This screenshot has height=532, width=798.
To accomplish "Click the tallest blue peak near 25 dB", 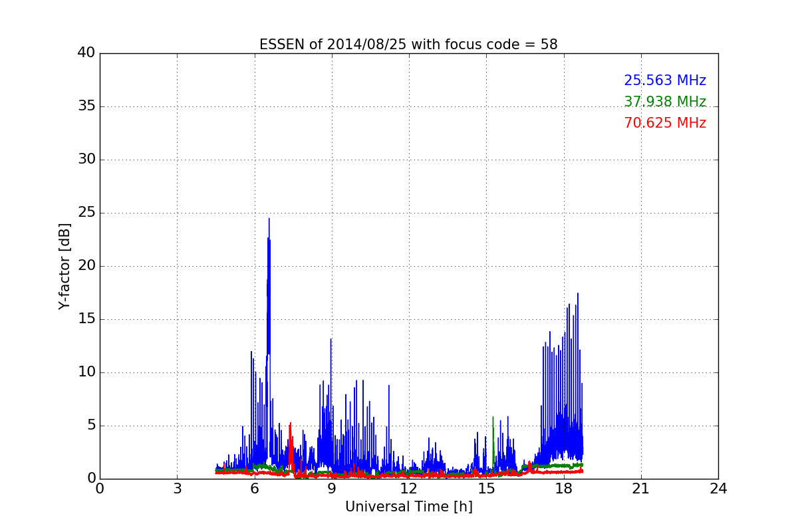I will tap(269, 219).
